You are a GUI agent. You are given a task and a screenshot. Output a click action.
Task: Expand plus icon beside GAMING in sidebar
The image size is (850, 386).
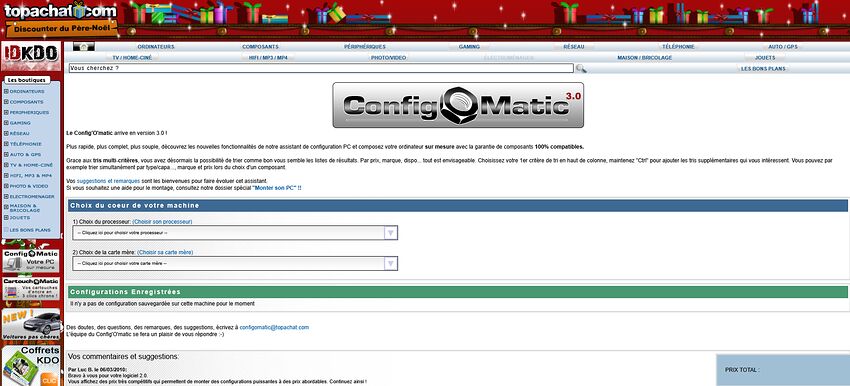pyautogui.click(x=6, y=123)
